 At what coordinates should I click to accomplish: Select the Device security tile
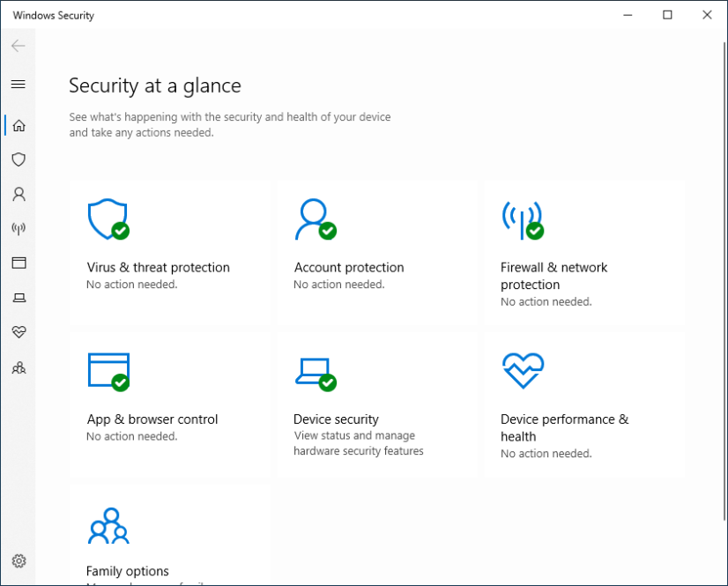(x=377, y=405)
